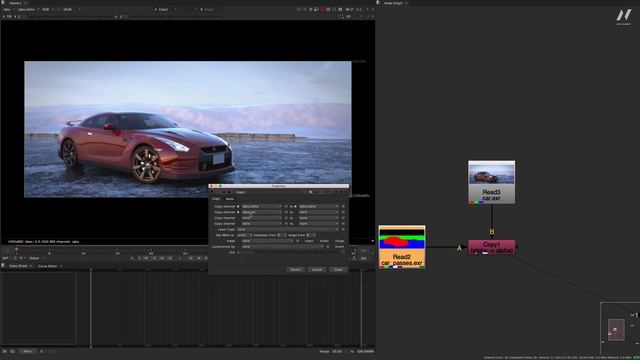Toggle checkbox before first target rgba.alpha
The height and width of the screenshot is (360, 640).
[296, 207]
